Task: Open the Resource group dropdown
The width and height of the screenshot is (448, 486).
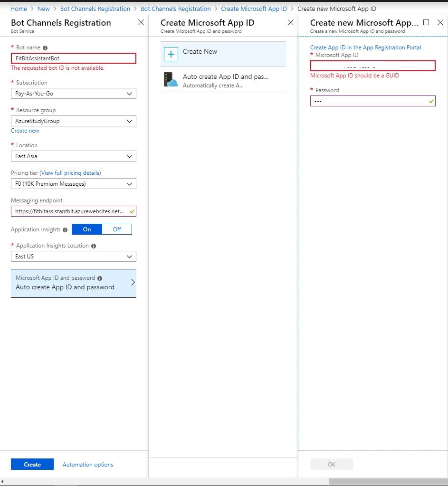Action: [x=74, y=121]
